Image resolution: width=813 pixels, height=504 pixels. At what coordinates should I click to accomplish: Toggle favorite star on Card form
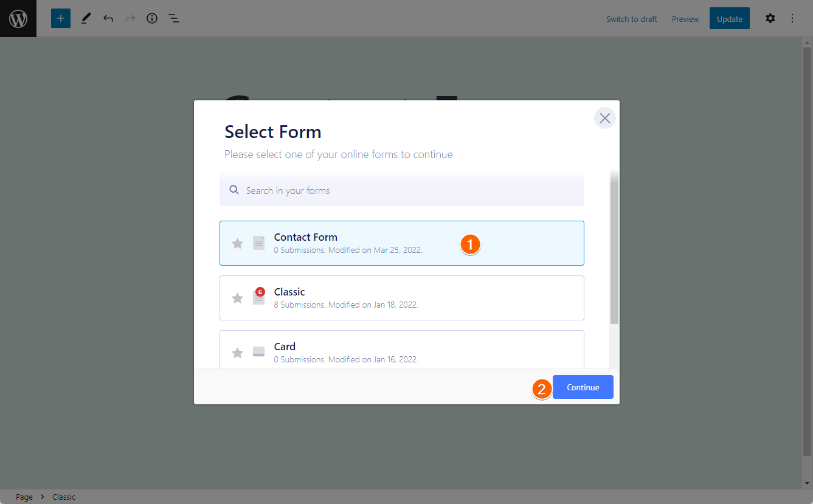click(238, 353)
